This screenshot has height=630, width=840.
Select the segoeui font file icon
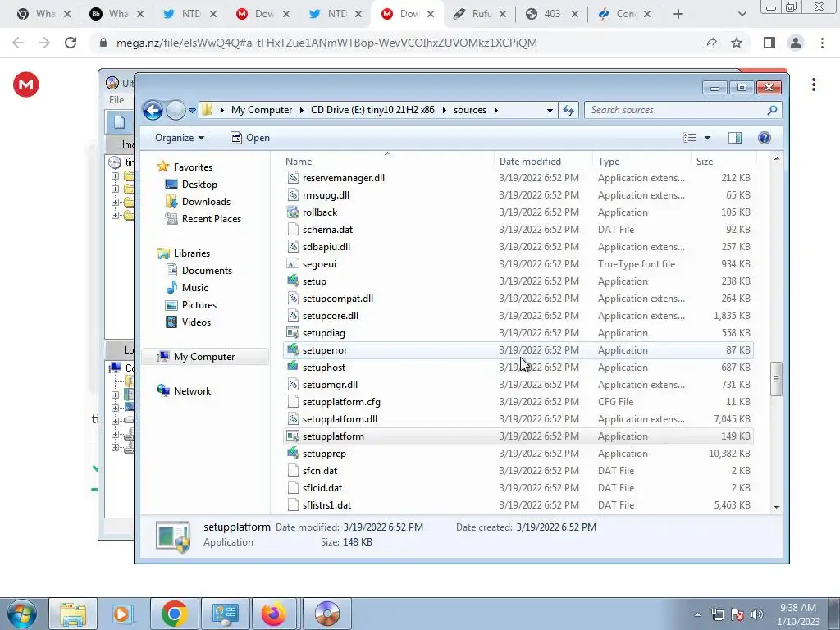coord(293,264)
